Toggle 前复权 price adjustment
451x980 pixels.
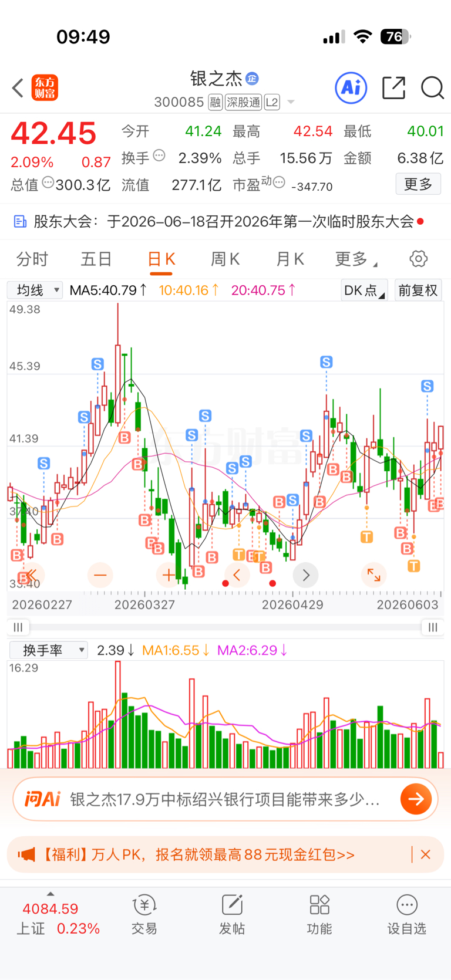tap(418, 290)
